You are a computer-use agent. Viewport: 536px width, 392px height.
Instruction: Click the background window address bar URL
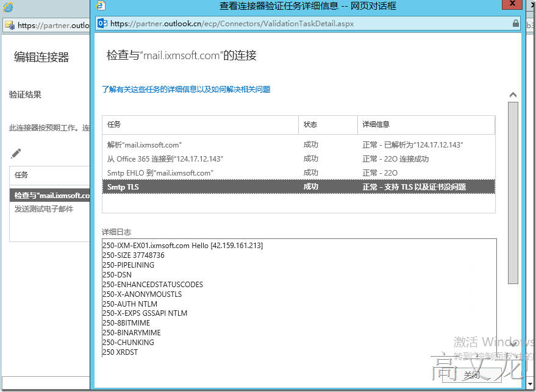(x=53, y=25)
